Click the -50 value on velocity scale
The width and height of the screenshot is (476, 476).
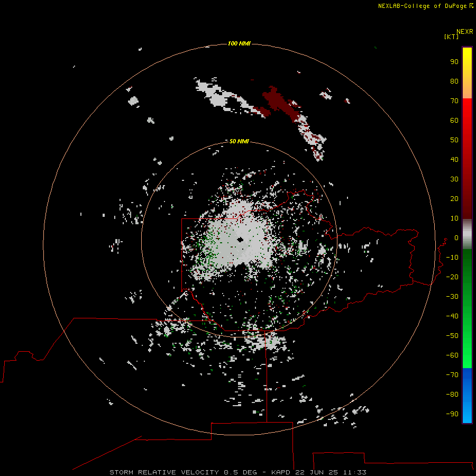(452, 336)
